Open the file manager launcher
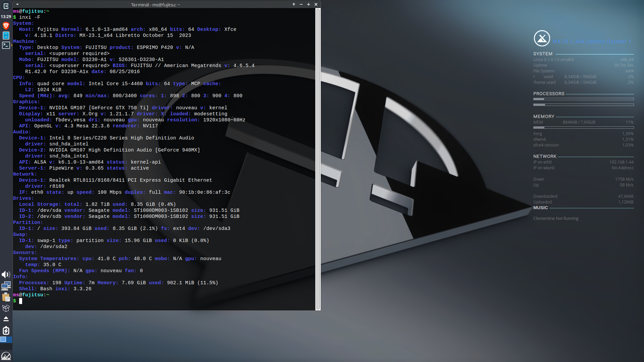This screenshot has width=644, height=362. pyautogui.click(x=6, y=36)
